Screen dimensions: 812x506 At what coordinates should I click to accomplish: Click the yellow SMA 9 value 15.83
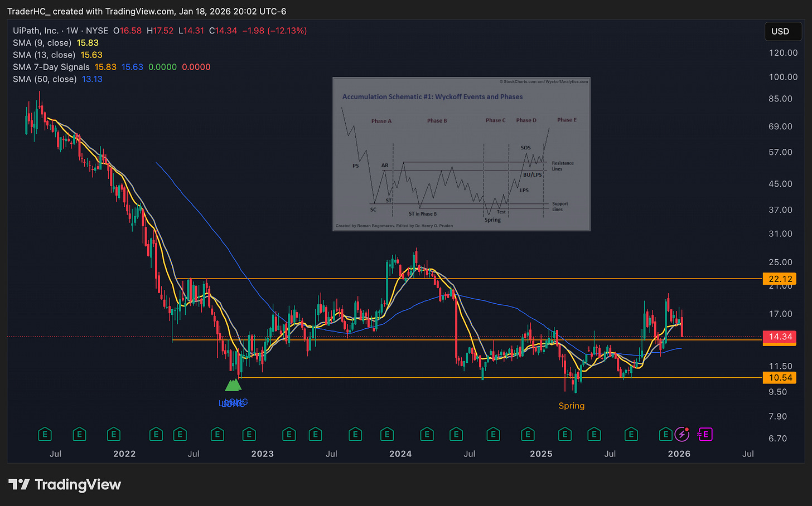(x=88, y=43)
